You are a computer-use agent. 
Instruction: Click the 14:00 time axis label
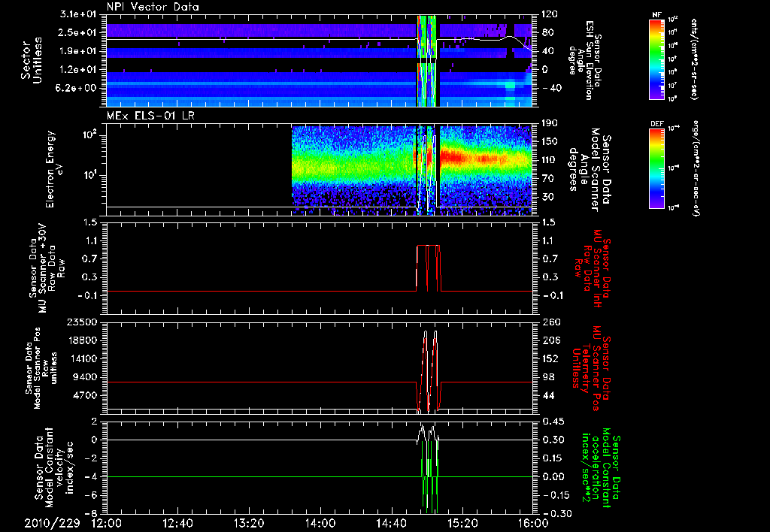coord(320,523)
